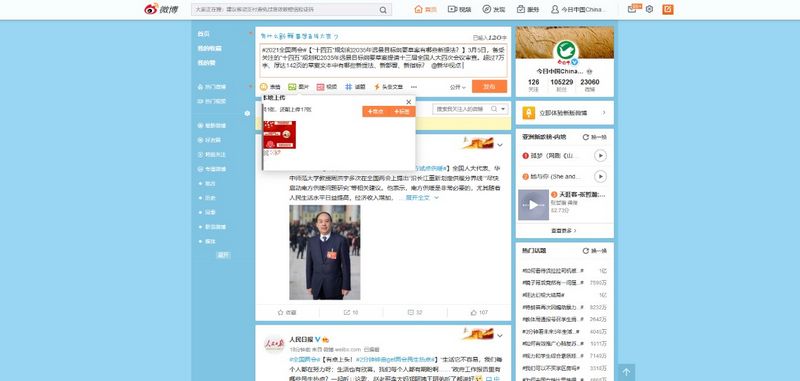The height and width of the screenshot is (381, 800).
Task: Click the 视频 video upload icon
Action: click(x=327, y=87)
